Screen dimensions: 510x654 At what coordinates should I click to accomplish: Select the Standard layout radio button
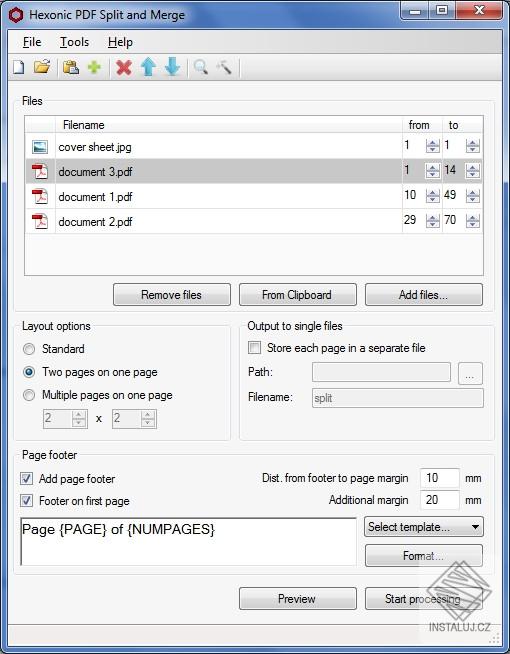pos(29,349)
